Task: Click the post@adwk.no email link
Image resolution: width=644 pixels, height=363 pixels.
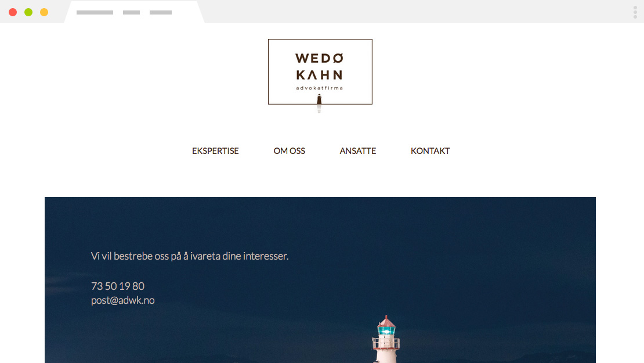Action: pos(123,300)
